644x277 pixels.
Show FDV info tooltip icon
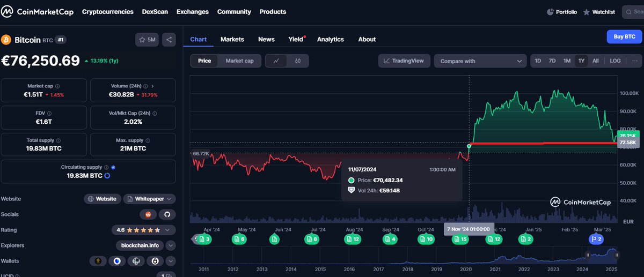[x=49, y=113]
